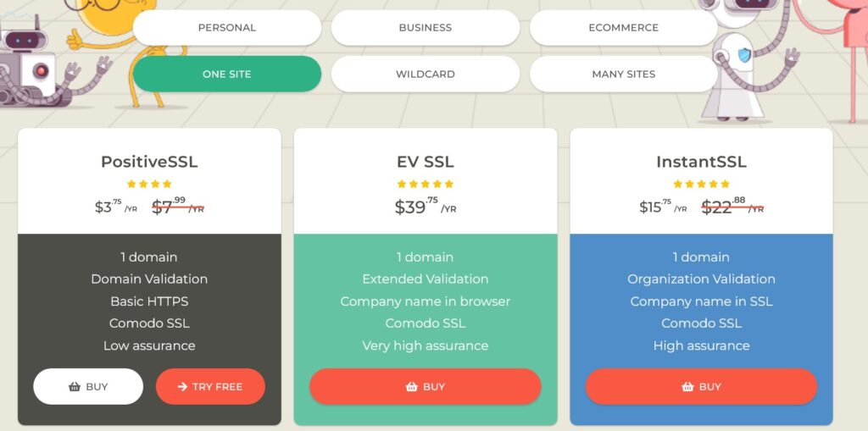The image size is (868, 431).
Task: Click the EV SSL five-star rating
Action: [x=426, y=184]
